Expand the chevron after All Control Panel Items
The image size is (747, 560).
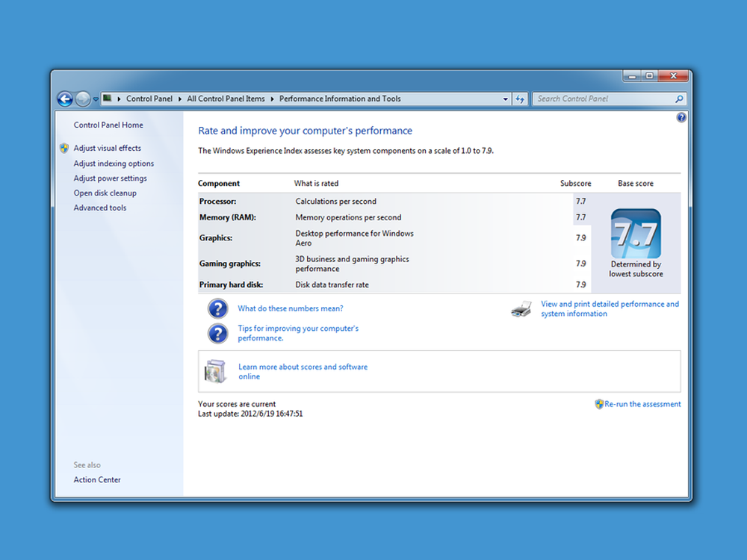(272, 99)
